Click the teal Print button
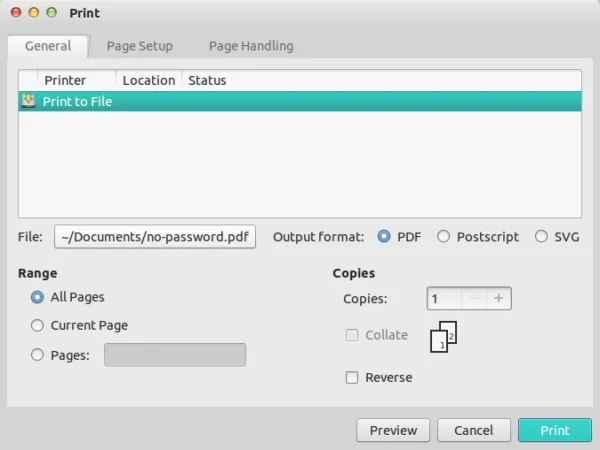Screen dimensions: 600x450 [x=555, y=430]
